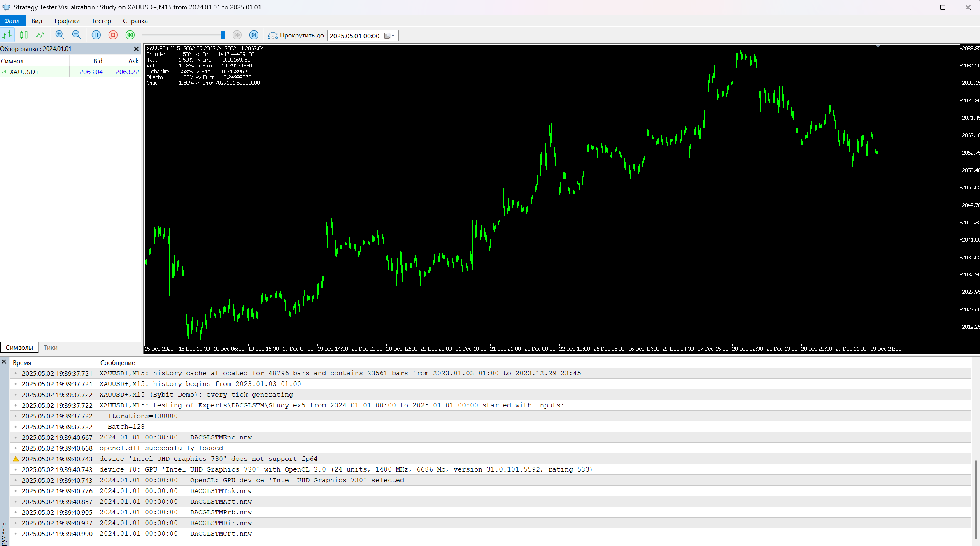980x546 pixels.
Task: Select the DACGLSTMEnc.nnw log entry
Action: (x=491, y=437)
